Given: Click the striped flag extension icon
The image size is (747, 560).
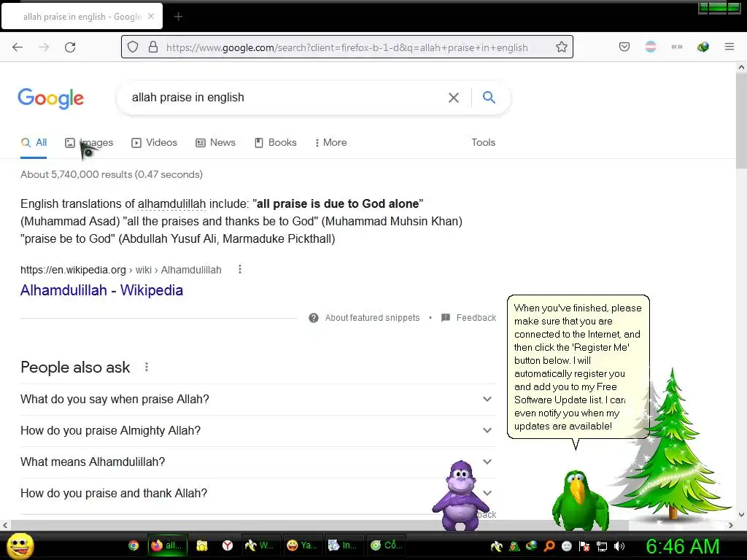Looking at the screenshot, I should point(650,47).
